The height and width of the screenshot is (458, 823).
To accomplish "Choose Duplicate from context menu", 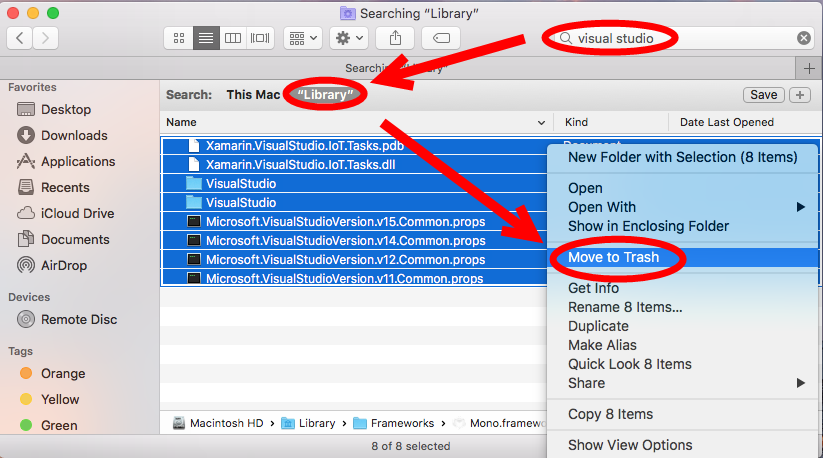I will [x=682, y=326].
